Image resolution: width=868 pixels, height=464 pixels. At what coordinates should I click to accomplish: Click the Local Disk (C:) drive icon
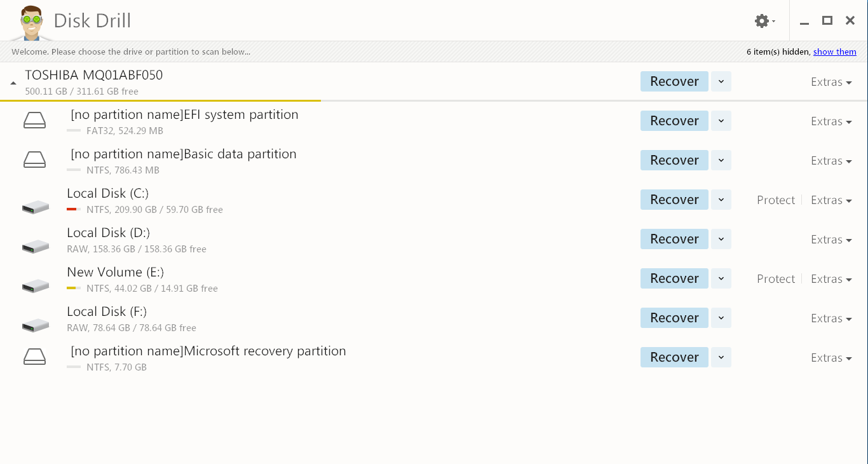coord(36,207)
